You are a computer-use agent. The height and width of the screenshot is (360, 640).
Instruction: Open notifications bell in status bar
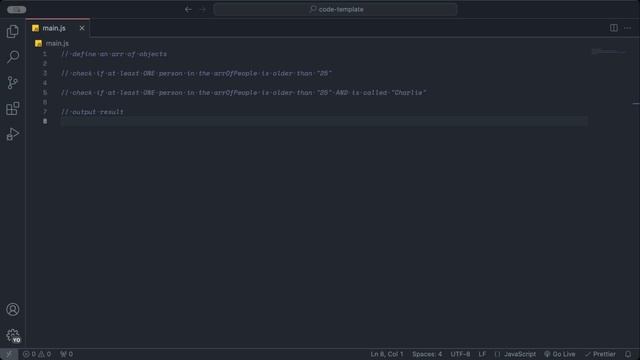628,354
